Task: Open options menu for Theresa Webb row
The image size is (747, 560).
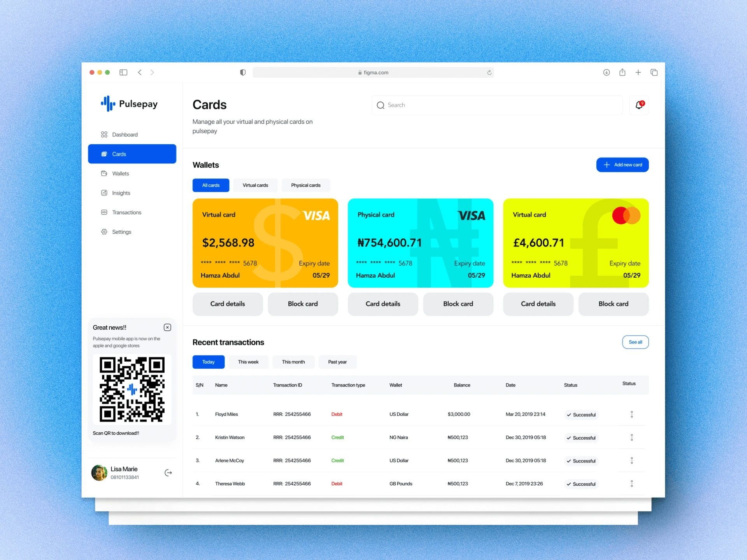Action: (632, 484)
